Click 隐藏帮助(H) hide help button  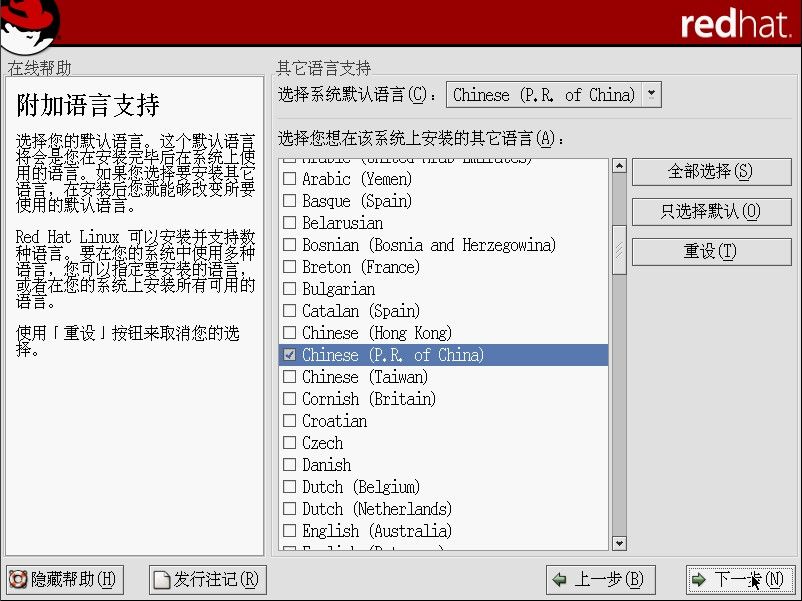[64, 580]
